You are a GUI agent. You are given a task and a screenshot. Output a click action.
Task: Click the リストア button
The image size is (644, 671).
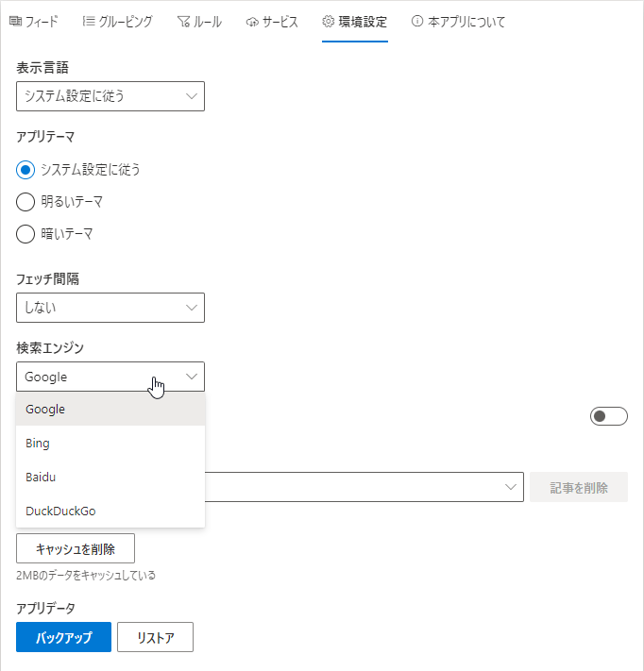tap(155, 637)
